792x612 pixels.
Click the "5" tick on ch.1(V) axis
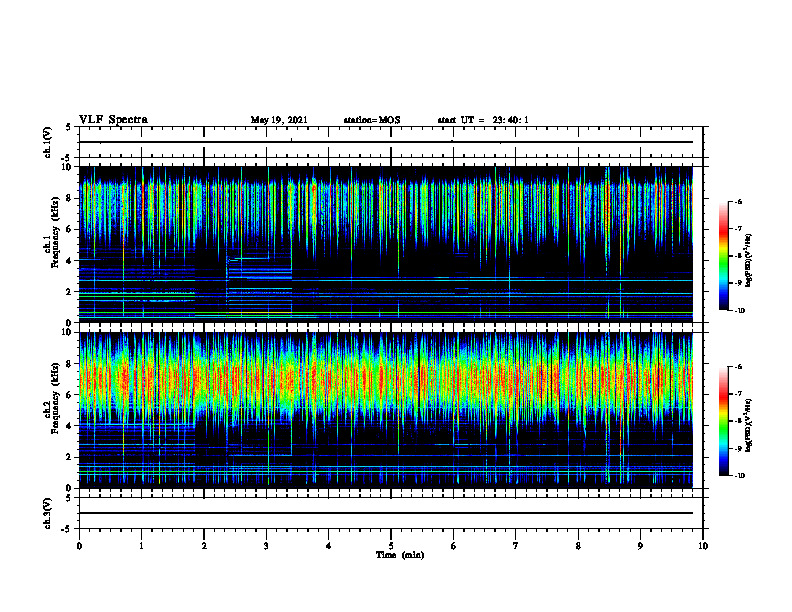pos(70,127)
